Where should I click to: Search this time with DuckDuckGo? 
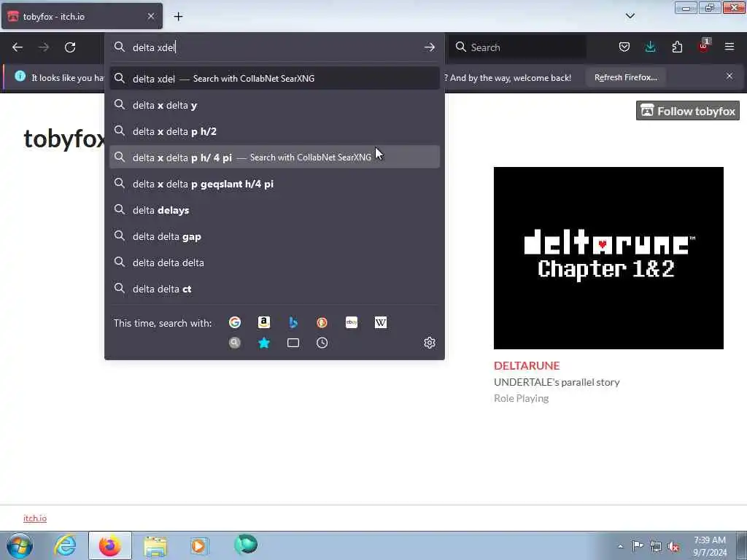point(322,322)
